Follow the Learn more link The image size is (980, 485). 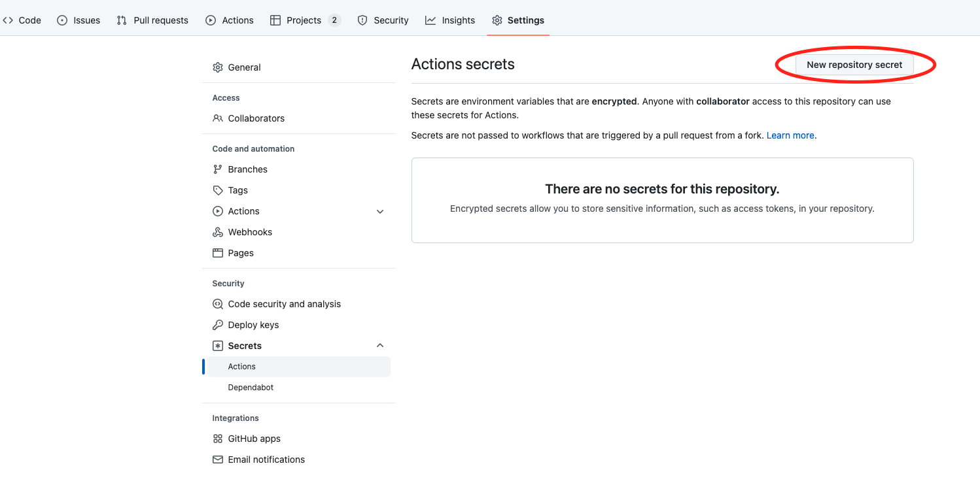click(790, 135)
